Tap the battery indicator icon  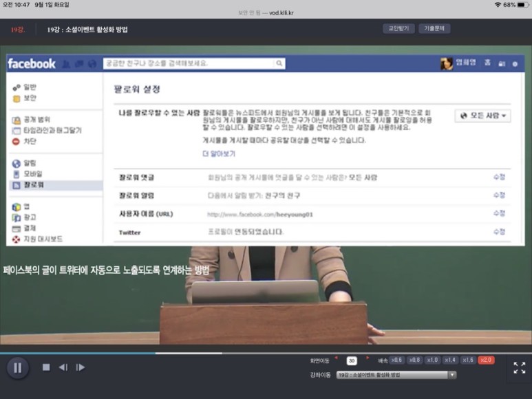523,5
